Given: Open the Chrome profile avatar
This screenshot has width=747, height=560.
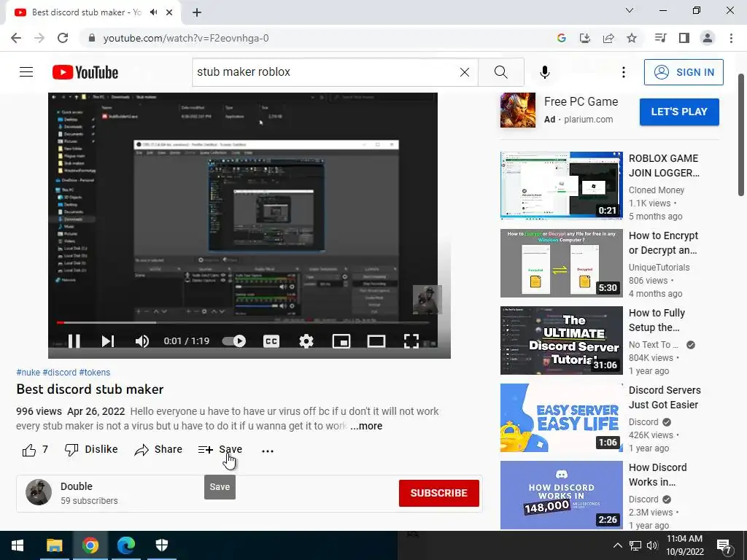Looking at the screenshot, I should [708, 38].
